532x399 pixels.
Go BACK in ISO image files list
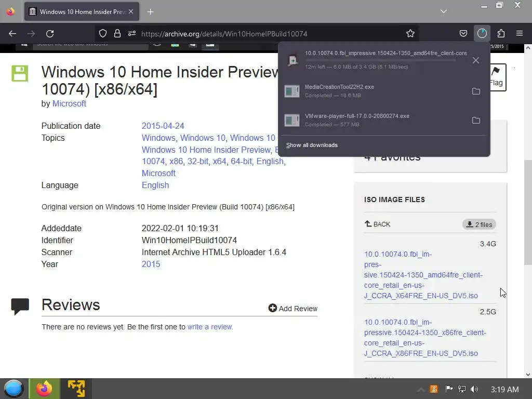coord(377,224)
